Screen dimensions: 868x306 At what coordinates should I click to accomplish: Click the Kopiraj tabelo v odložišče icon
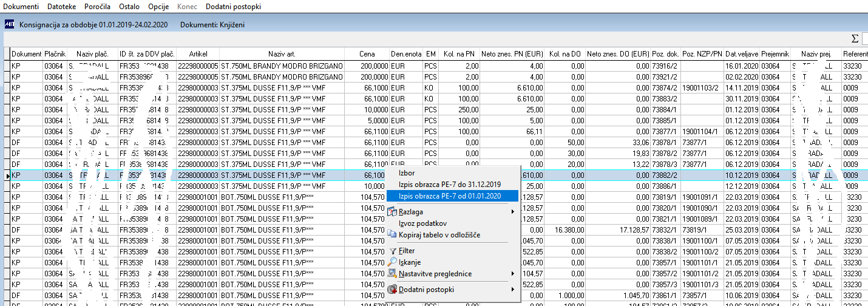pos(392,234)
